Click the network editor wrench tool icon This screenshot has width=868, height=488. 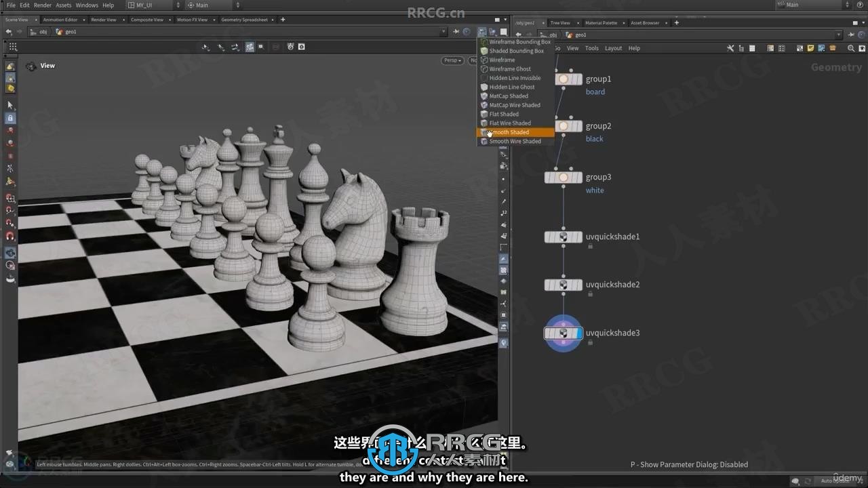(x=730, y=48)
